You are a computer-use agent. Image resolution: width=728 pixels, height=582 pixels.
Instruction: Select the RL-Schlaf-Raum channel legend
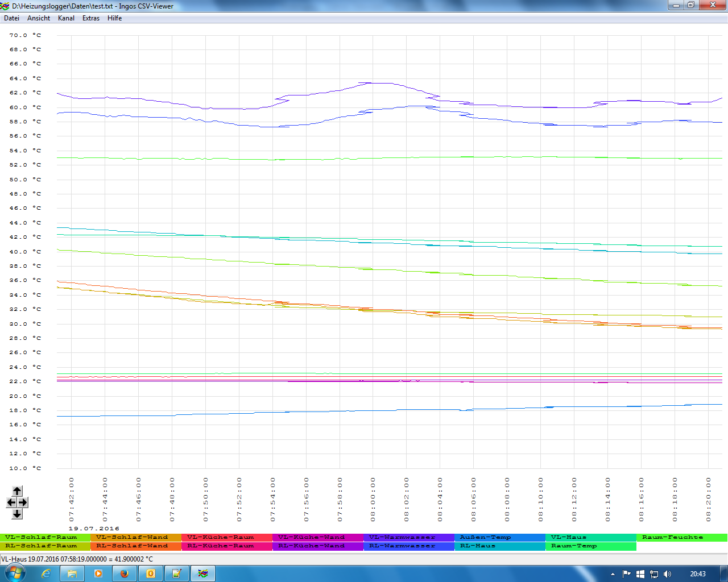(x=45, y=546)
